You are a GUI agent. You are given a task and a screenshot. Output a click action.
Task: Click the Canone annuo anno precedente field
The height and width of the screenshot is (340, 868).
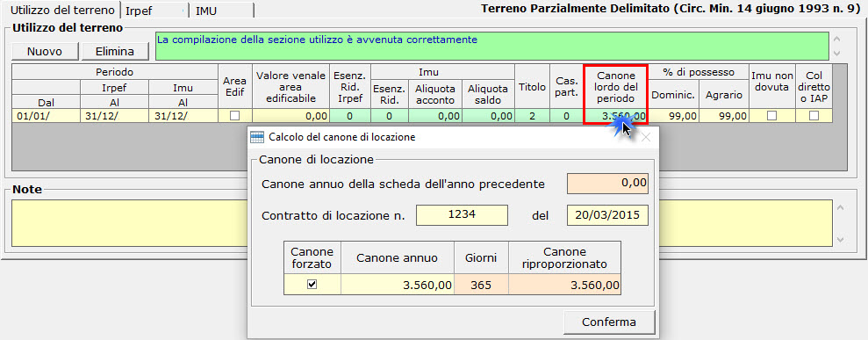(607, 184)
